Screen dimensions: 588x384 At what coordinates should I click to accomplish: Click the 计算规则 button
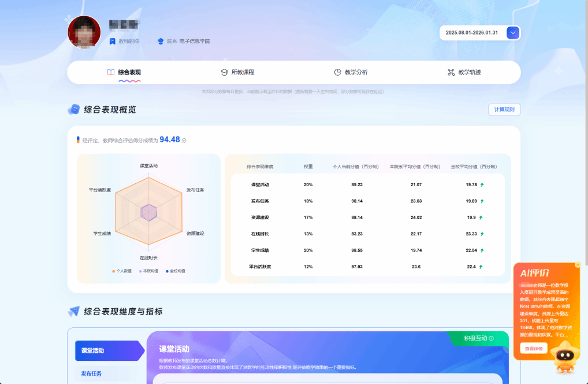(x=504, y=109)
